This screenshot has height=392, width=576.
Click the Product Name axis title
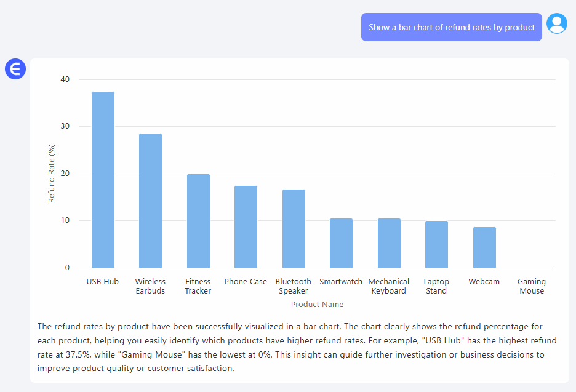tap(317, 305)
